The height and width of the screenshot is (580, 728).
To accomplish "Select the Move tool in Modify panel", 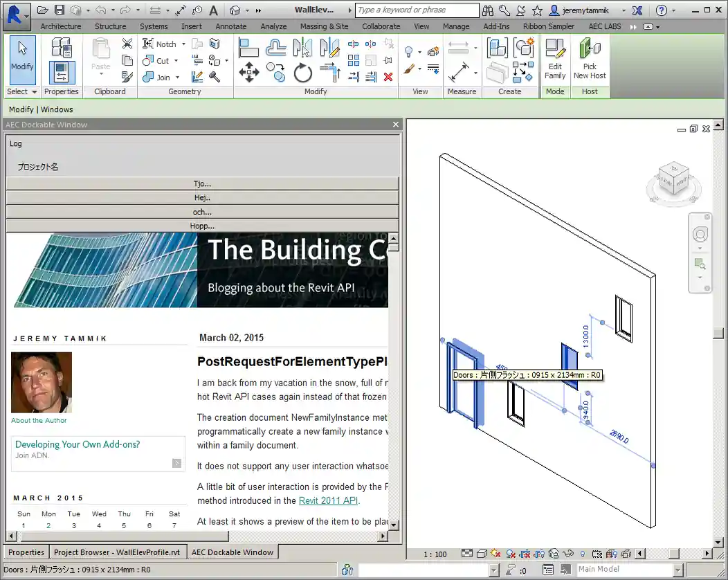I will click(248, 72).
